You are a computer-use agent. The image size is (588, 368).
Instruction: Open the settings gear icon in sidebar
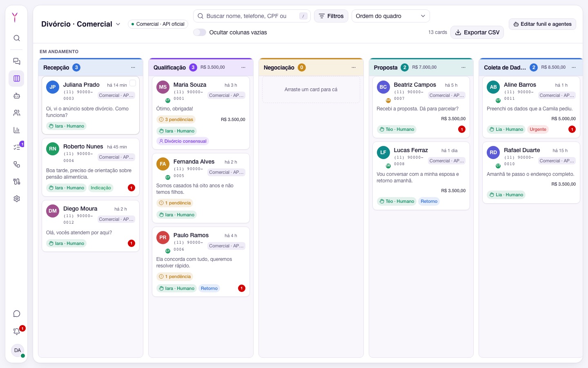click(17, 199)
